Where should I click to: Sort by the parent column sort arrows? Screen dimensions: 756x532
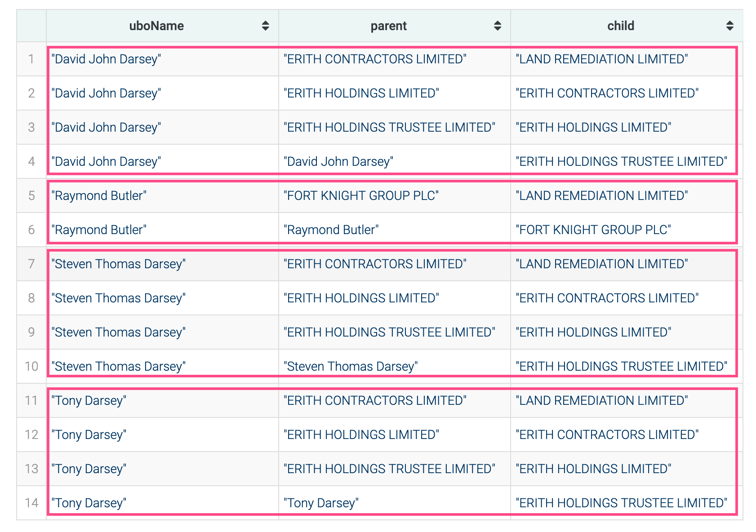497,26
